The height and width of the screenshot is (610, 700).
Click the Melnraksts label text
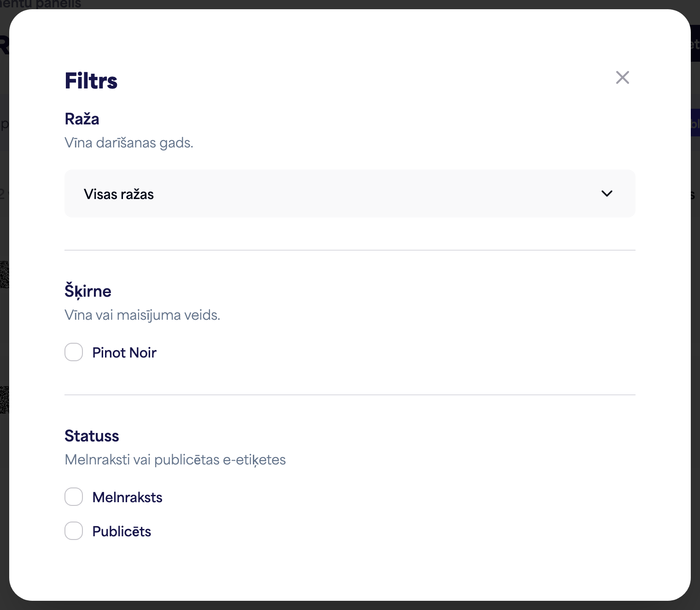[127, 497]
